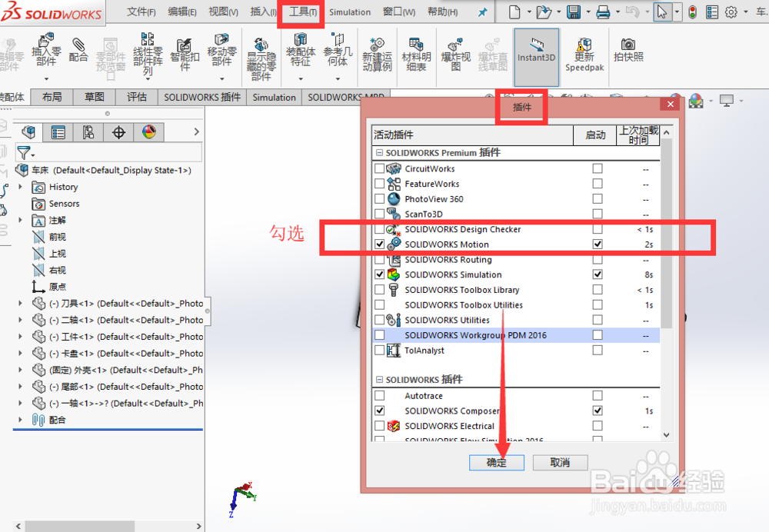Collapse SOLIDWORKS Premium 插件 group
This screenshot has height=532, width=769.
click(379, 153)
